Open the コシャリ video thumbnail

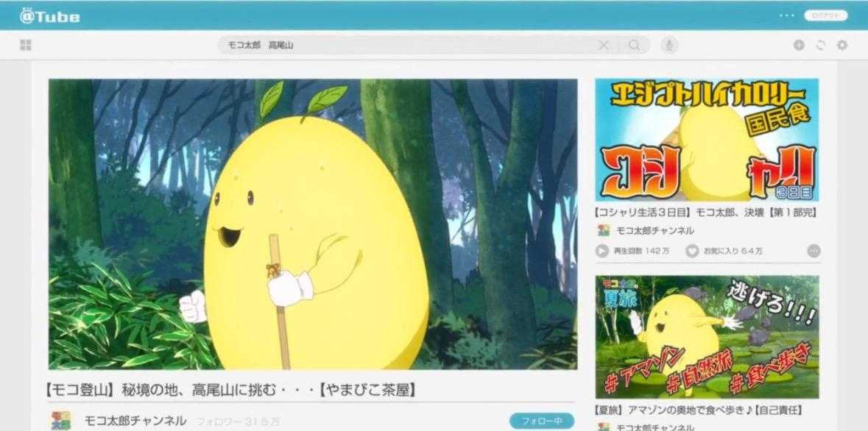707,140
